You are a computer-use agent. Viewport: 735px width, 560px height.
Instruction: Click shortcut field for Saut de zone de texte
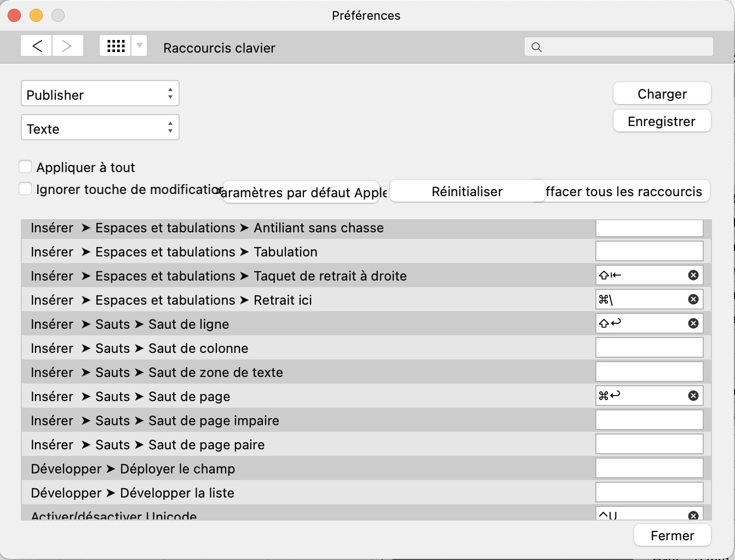click(x=650, y=372)
